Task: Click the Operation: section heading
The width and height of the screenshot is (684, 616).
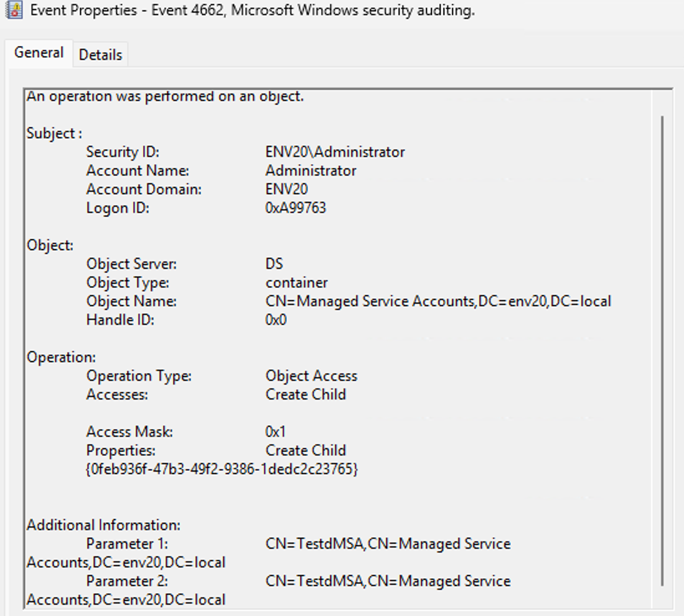Action: [x=61, y=358]
